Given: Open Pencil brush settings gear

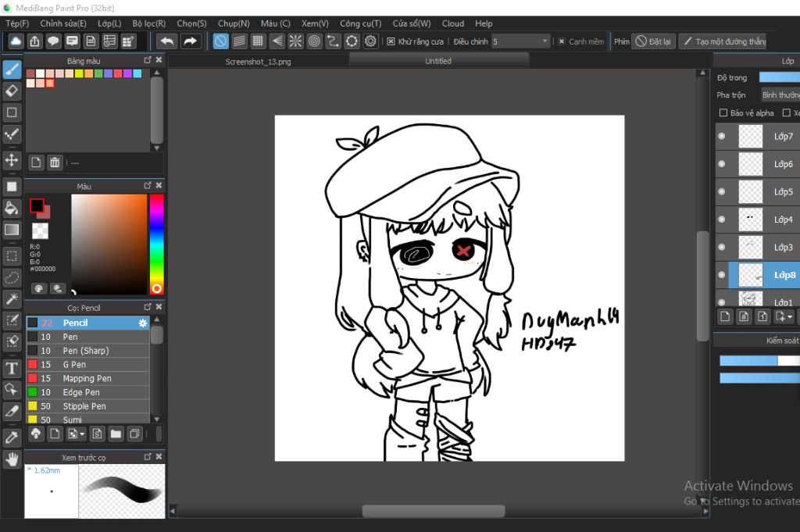Looking at the screenshot, I should pyautogui.click(x=143, y=323).
